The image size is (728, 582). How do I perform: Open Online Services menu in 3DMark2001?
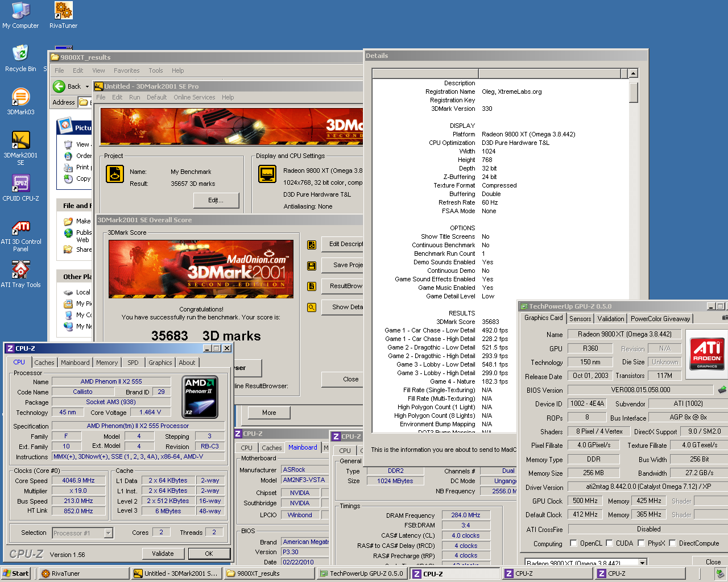click(x=195, y=97)
